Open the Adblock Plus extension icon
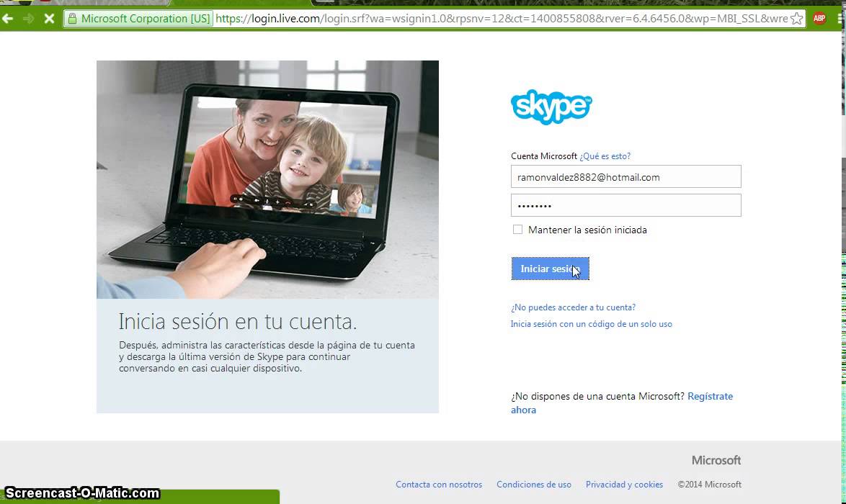 (x=819, y=18)
